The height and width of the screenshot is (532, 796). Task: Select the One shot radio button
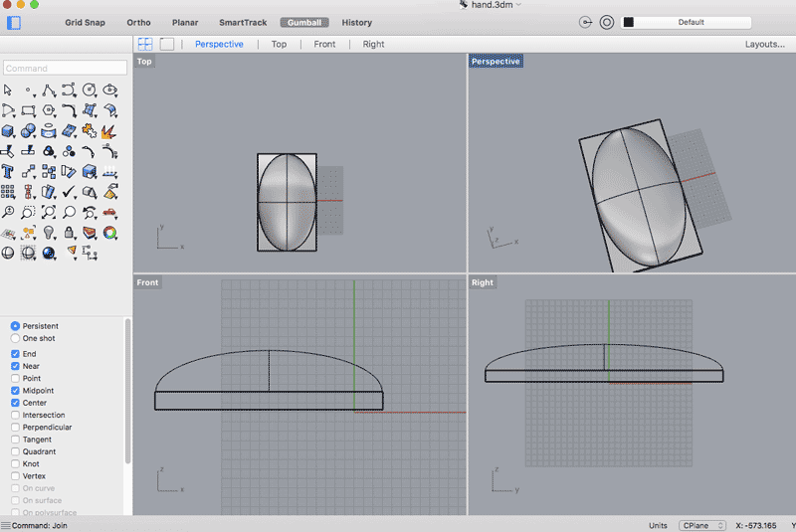point(15,338)
